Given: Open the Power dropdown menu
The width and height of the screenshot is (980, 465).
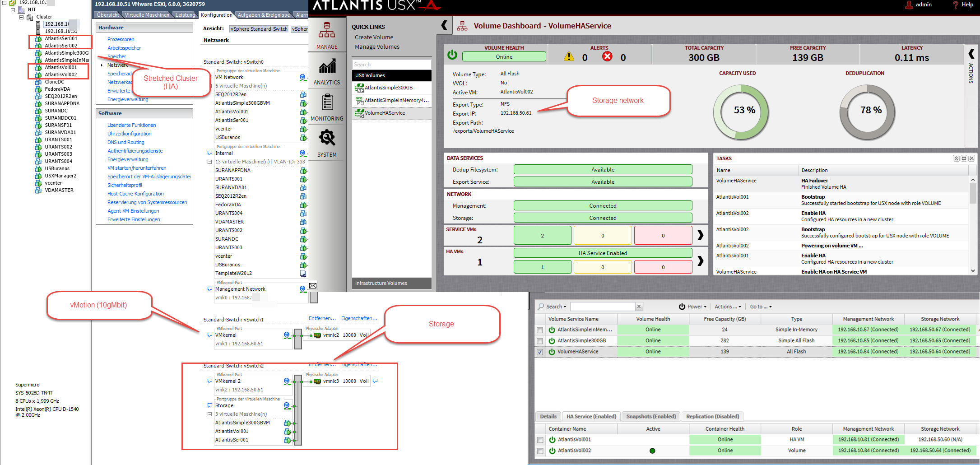Looking at the screenshot, I should tap(693, 307).
